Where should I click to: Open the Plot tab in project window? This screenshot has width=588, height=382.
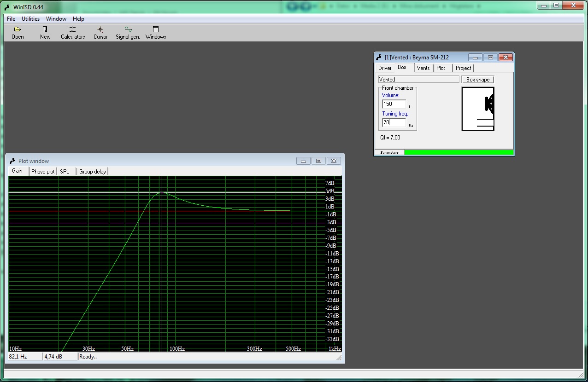(441, 68)
